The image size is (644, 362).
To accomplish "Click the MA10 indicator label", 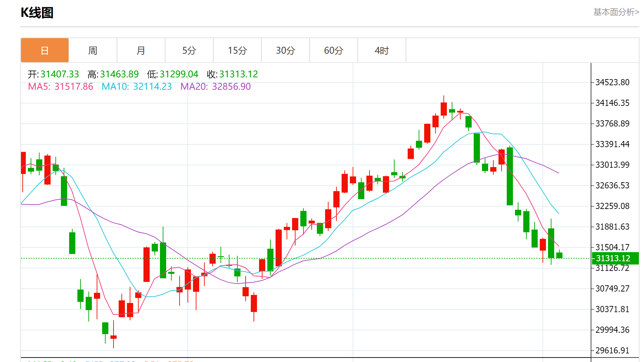I will tap(137, 87).
